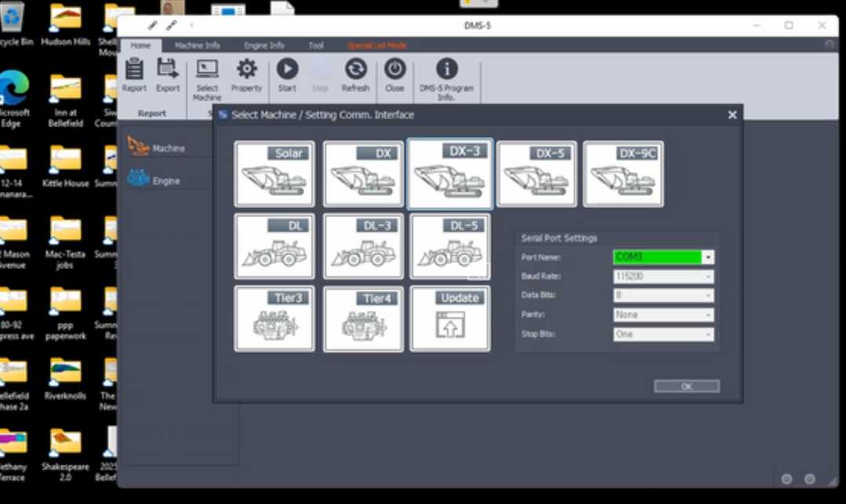Expand the Port Name COM3 dropdown
The height and width of the screenshot is (504, 846).
tap(708, 257)
